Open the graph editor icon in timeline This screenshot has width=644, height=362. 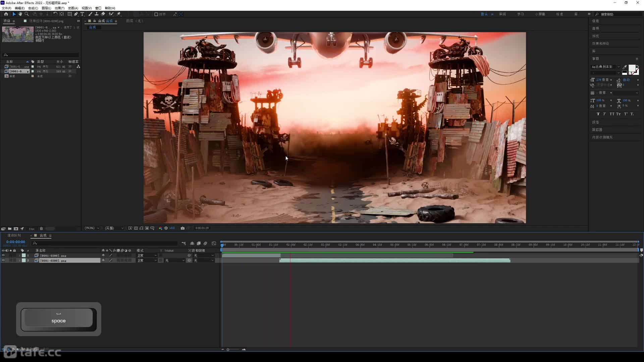[x=214, y=243]
